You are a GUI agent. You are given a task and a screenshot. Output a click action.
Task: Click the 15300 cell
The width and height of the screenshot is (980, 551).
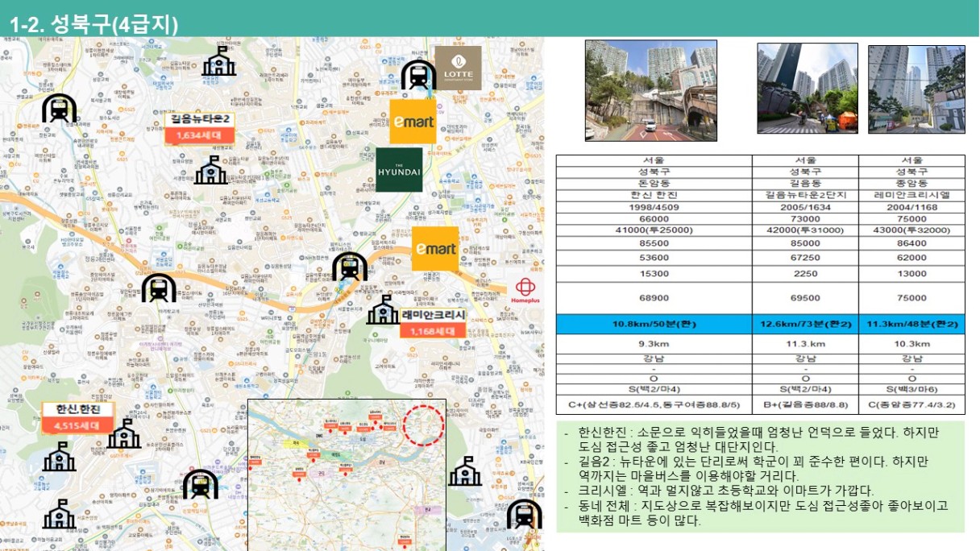[x=654, y=274]
